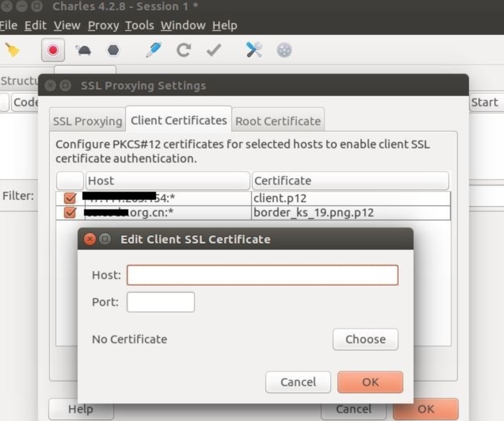504x421 pixels.
Task: Open the Edit menu
Action: pyautogui.click(x=35, y=25)
